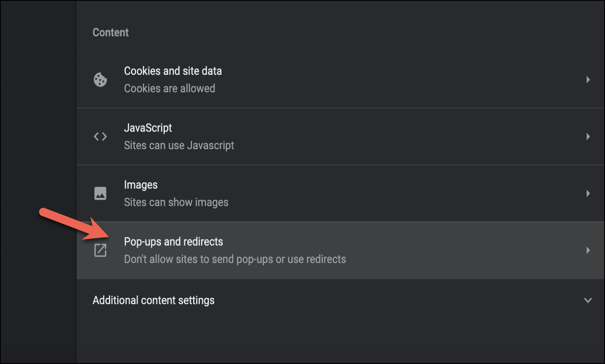Click the arrow on the Images row
The width and height of the screenshot is (605, 364).
click(x=588, y=193)
